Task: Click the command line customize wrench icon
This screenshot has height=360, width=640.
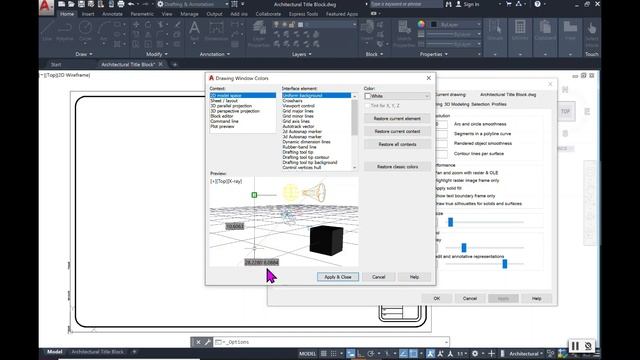Action: (207, 342)
